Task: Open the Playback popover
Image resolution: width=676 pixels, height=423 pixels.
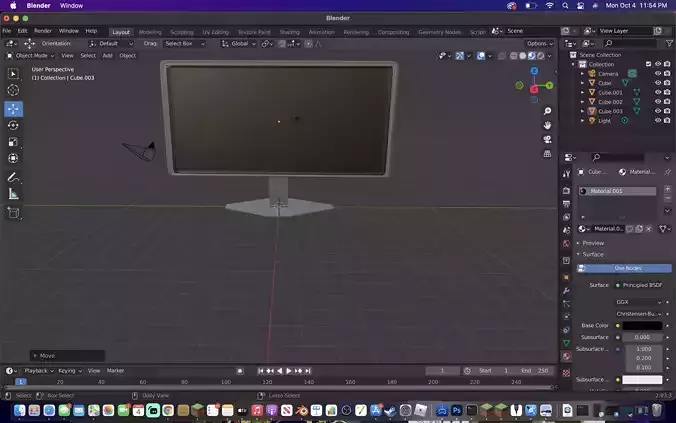Action: (38, 371)
